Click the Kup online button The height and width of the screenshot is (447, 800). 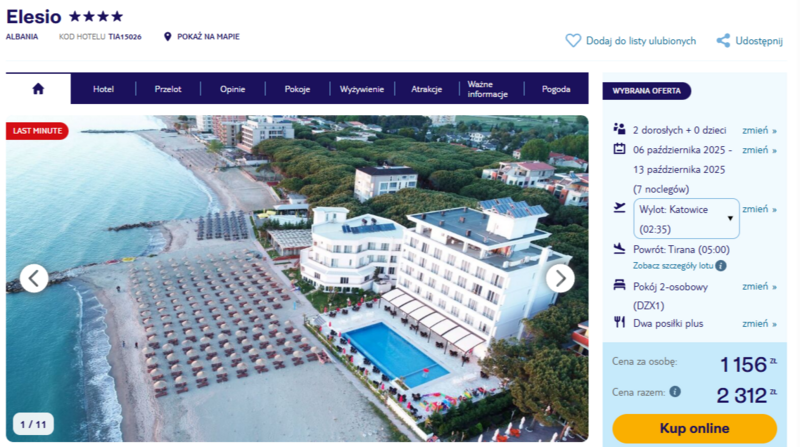coord(694,428)
